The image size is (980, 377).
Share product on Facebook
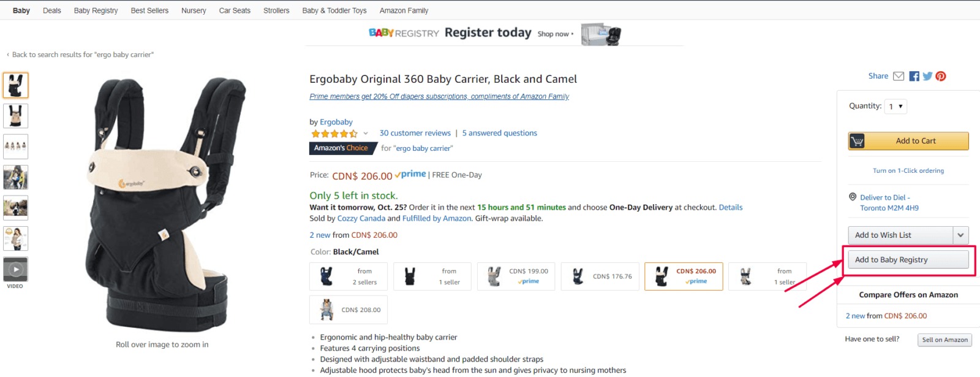tap(914, 76)
